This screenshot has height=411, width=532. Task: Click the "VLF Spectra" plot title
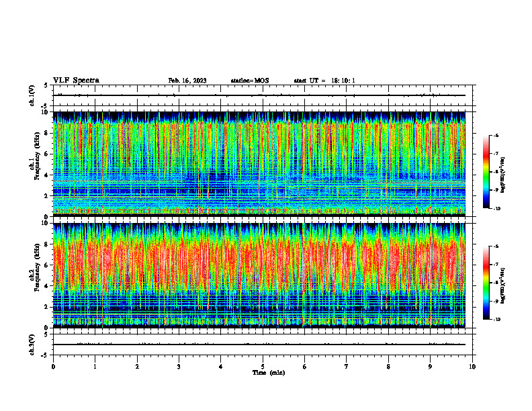coord(76,81)
